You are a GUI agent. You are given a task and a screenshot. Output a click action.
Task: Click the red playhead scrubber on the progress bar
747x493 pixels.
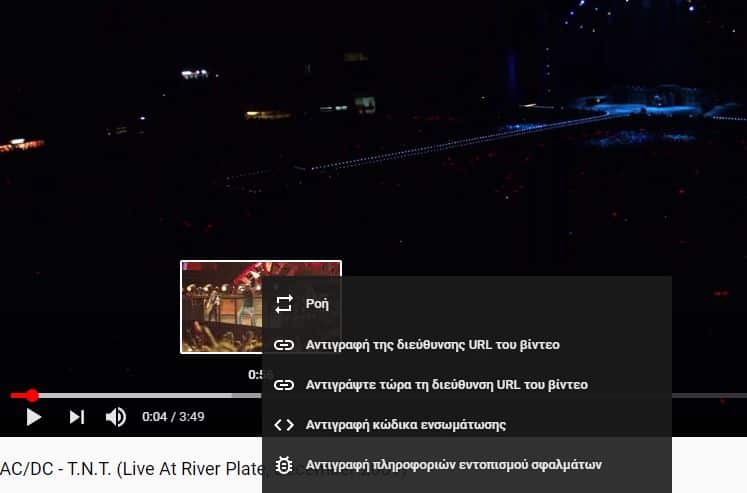32,395
